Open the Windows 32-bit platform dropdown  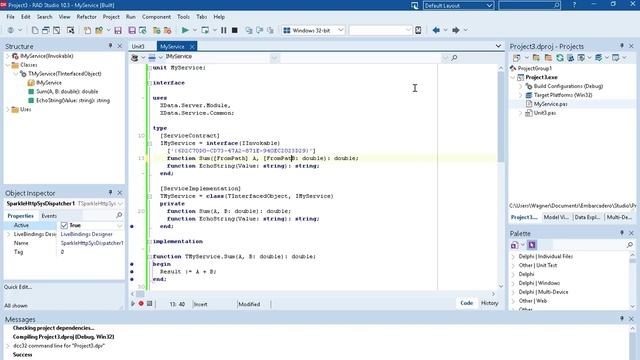tap(340, 30)
